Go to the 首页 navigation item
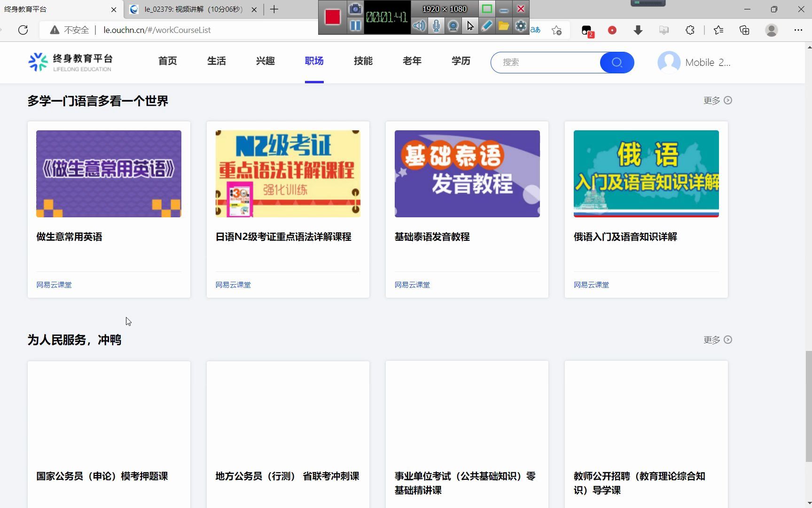The image size is (812, 508). point(168,61)
